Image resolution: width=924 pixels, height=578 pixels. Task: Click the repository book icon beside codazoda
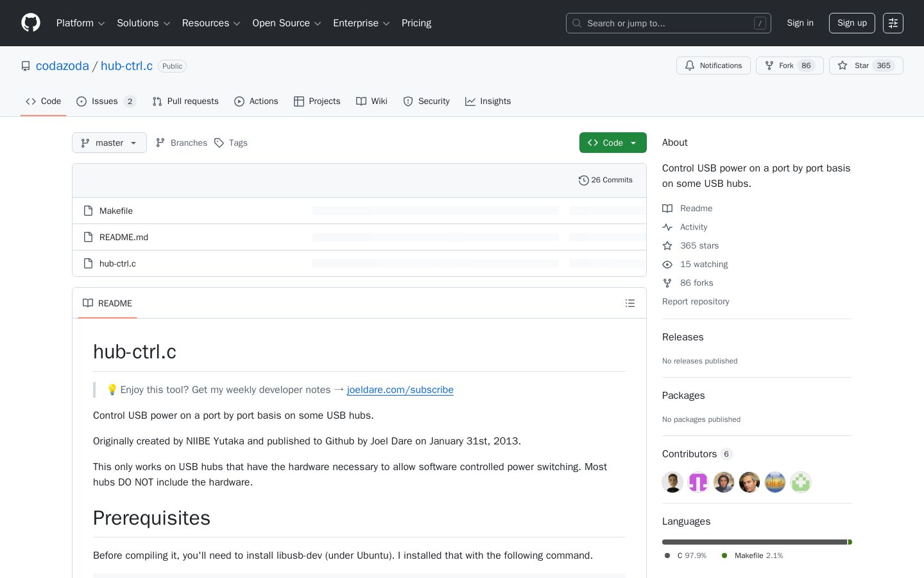coord(26,66)
